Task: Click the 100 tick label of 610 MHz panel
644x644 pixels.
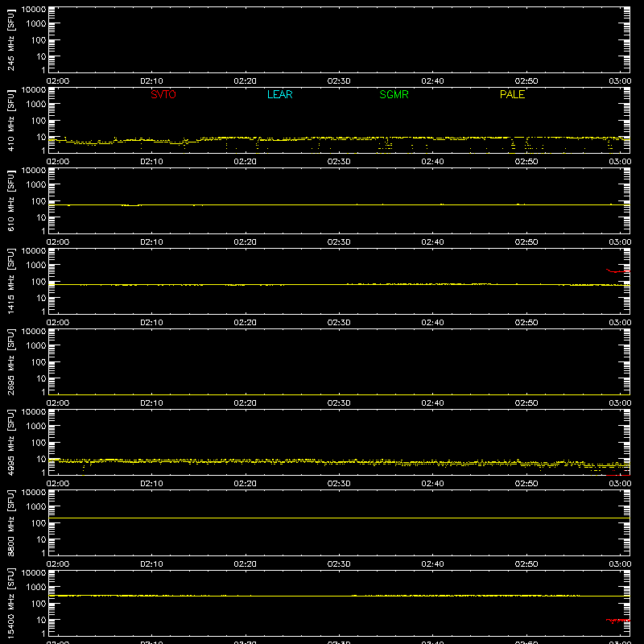Action: pos(39,201)
